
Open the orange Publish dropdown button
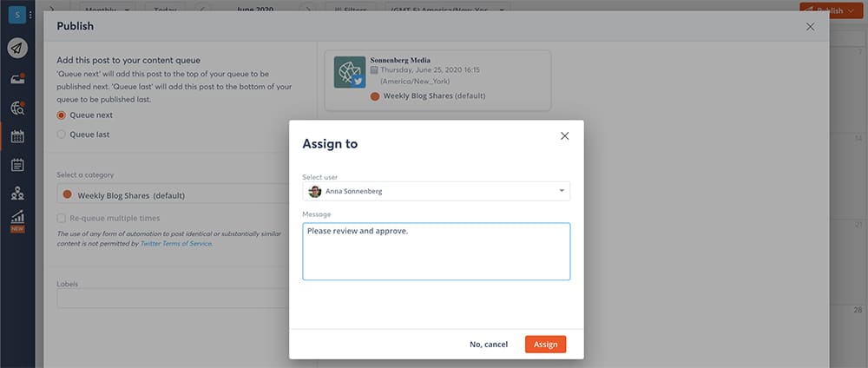coord(830,11)
